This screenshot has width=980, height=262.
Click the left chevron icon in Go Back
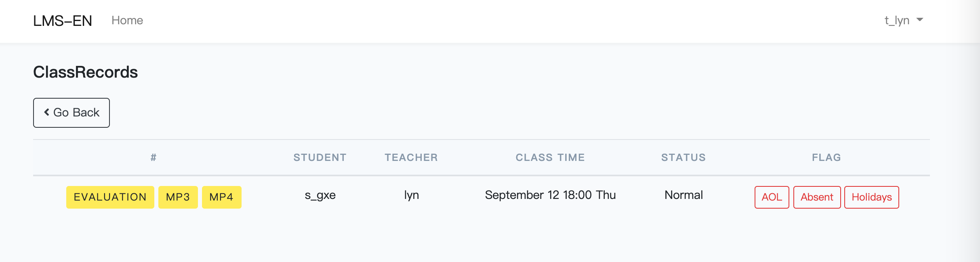[47, 112]
